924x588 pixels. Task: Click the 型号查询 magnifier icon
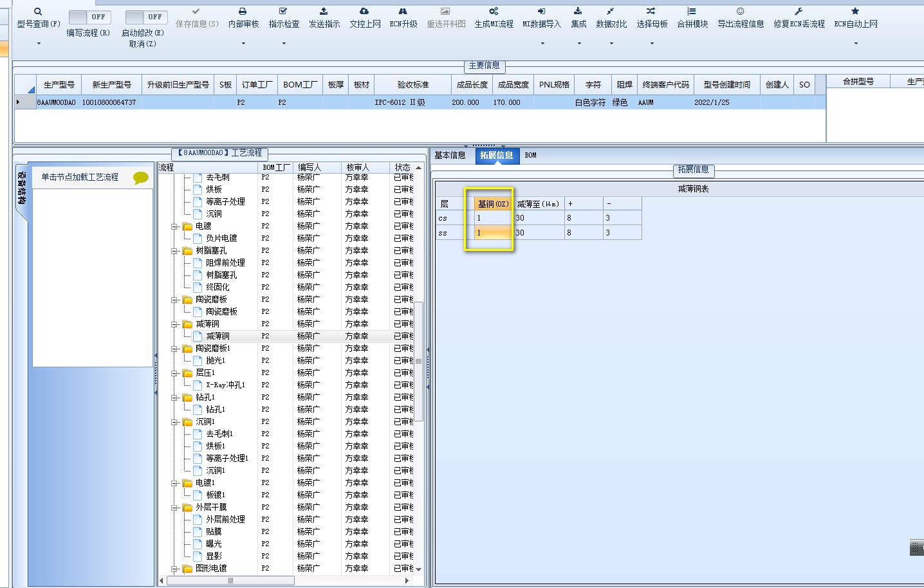pyautogui.click(x=38, y=12)
